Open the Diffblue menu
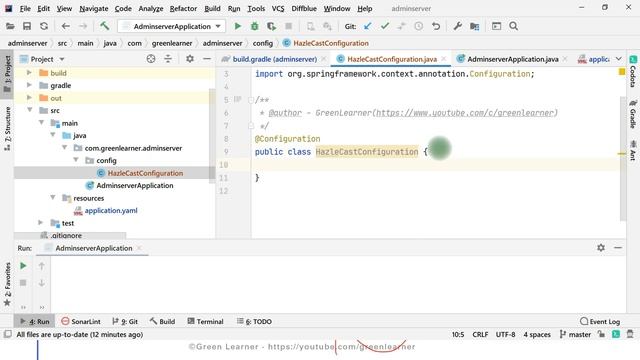 pyautogui.click(x=304, y=8)
